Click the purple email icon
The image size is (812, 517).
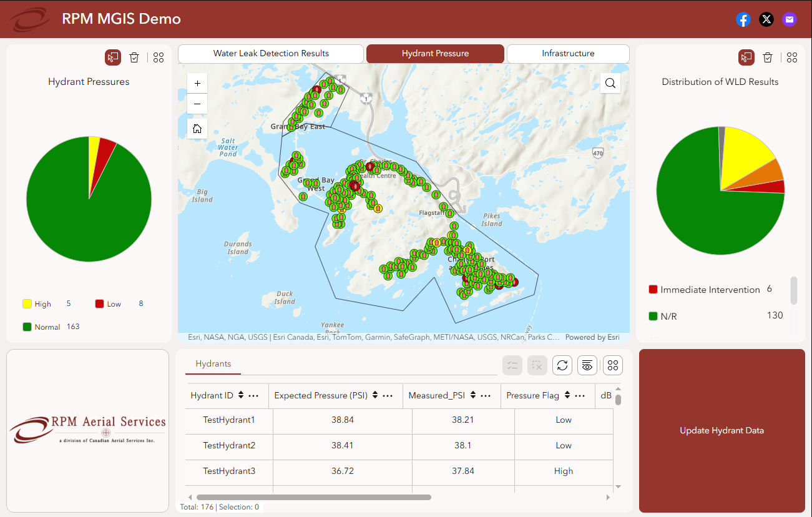(x=790, y=19)
